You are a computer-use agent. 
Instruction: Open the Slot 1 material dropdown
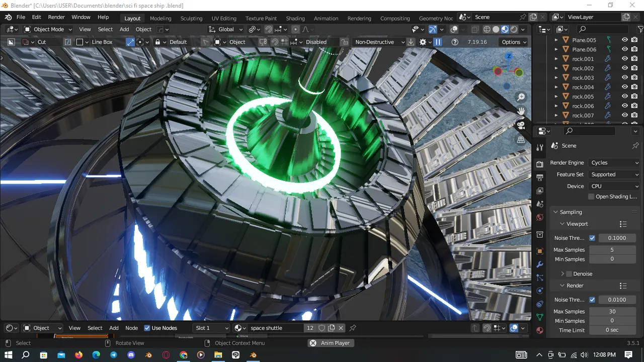[x=211, y=328]
